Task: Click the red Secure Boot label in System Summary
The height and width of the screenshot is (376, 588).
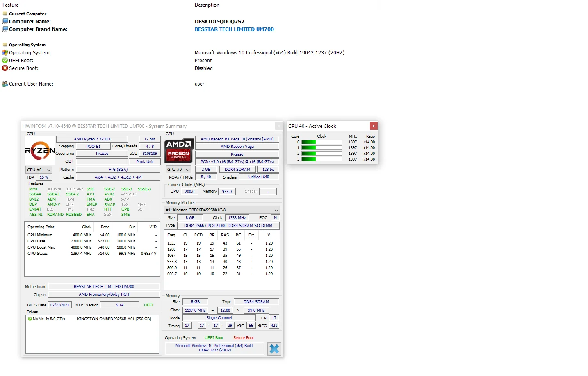Action: tap(244, 338)
